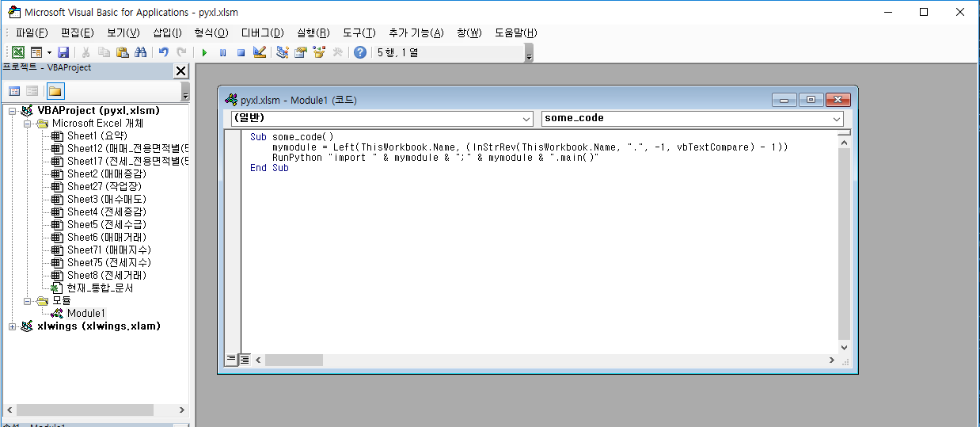The height and width of the screenshot is (427, 980).
Task: Select Sheet4 (전세증감) tree item
Action: (x=106, y=212)
